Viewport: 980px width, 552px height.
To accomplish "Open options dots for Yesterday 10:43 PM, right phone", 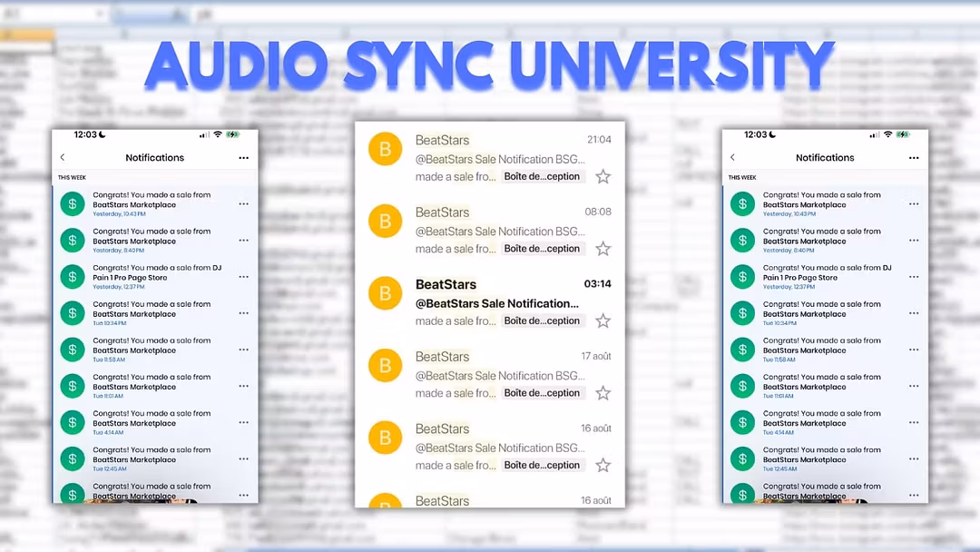I will (914, 203).
